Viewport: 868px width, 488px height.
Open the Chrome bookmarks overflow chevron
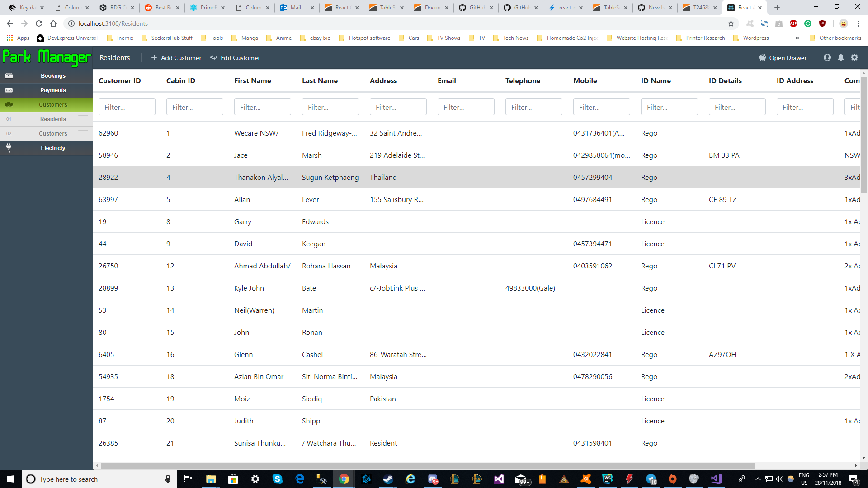tap(797, 38)
